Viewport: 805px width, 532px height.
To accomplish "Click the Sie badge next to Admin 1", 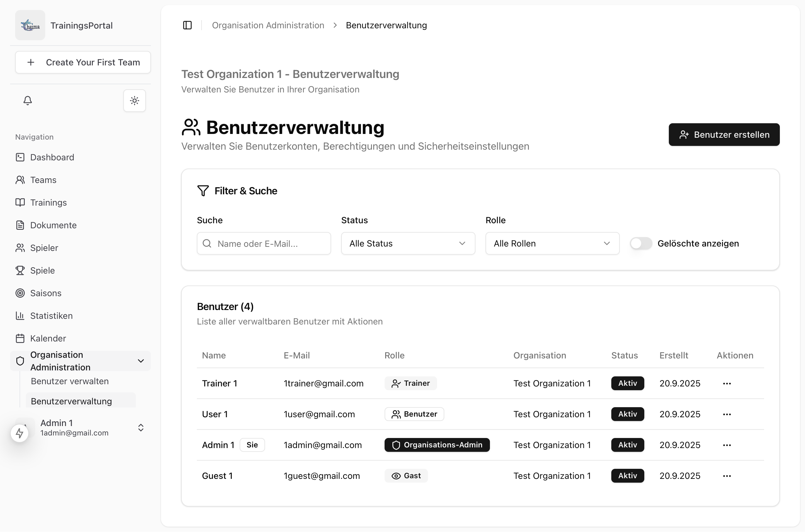I will click(x=252, y=445).
